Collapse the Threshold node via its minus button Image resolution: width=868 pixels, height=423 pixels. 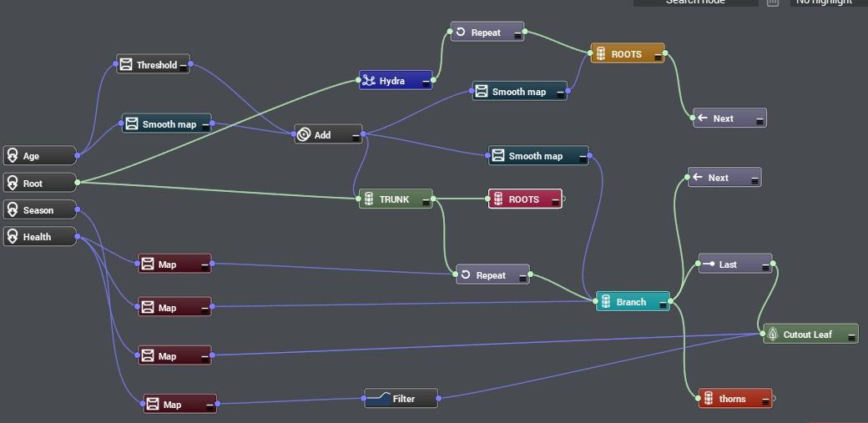[x=184, y=67]
